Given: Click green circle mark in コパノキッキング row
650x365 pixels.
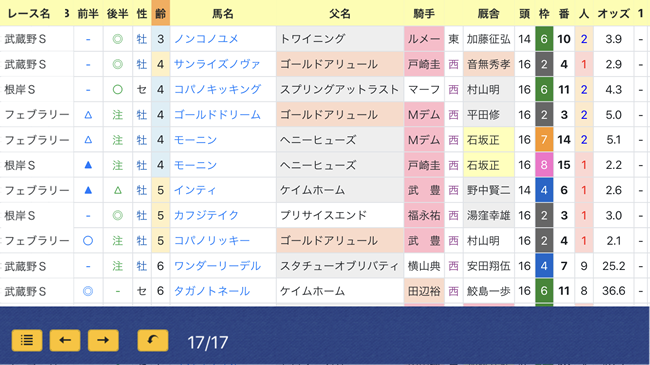Looking at the screenshot, I should tap(118, 90).
